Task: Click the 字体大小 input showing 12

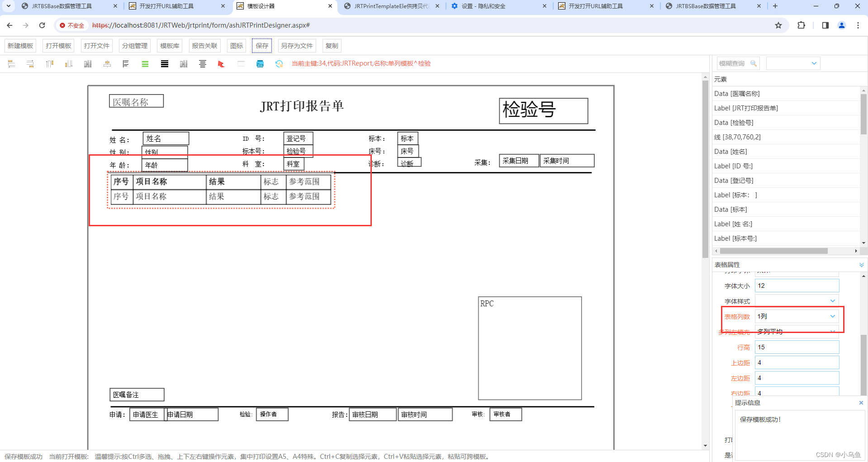Action: 797,286
